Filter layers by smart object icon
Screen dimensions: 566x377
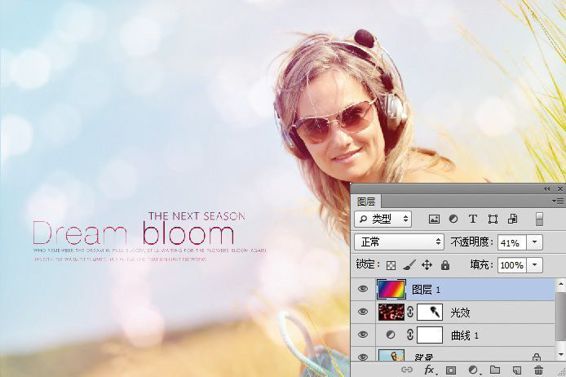tap(513, 219)
